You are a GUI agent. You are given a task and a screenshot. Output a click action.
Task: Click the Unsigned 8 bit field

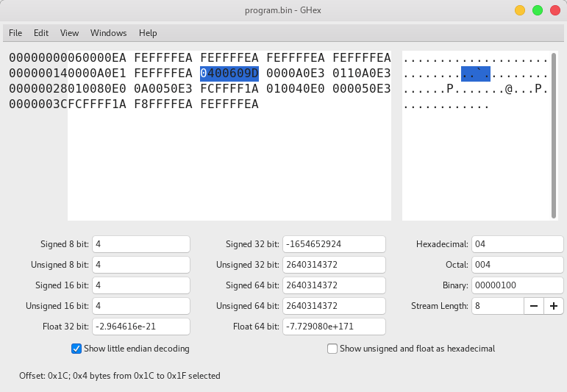coord(141,265)
